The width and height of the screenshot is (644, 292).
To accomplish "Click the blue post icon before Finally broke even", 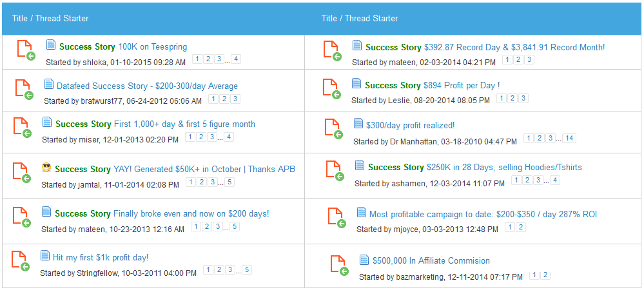I will pyautogui.click(x=46, y=211).
